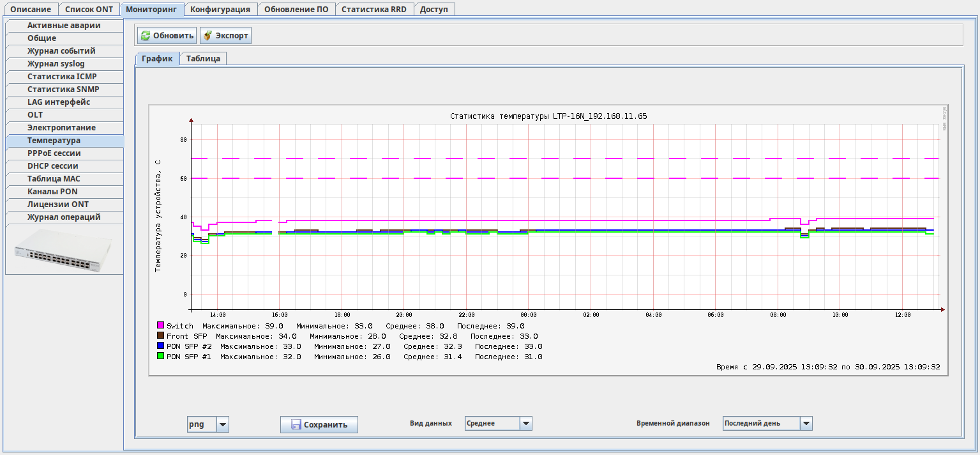The image size is (980, 455).
Task: Go to the Статистика RRD tab
Action: tap(373, 10)
